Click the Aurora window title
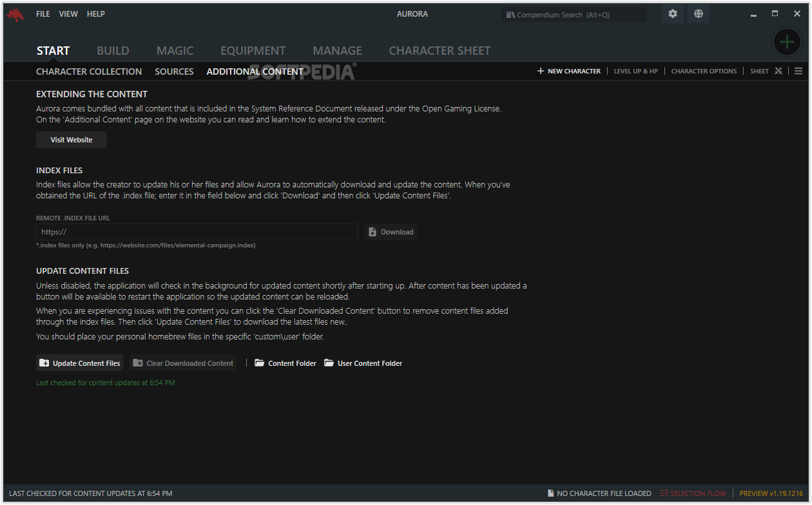This screenshot has height=505, width=812. click(x=412, y=14)
